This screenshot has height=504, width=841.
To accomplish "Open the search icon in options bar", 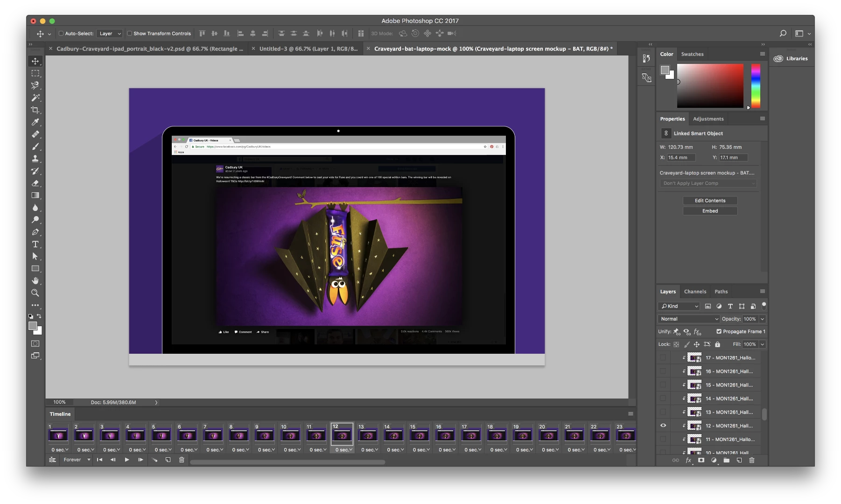I will pos(783,34).
